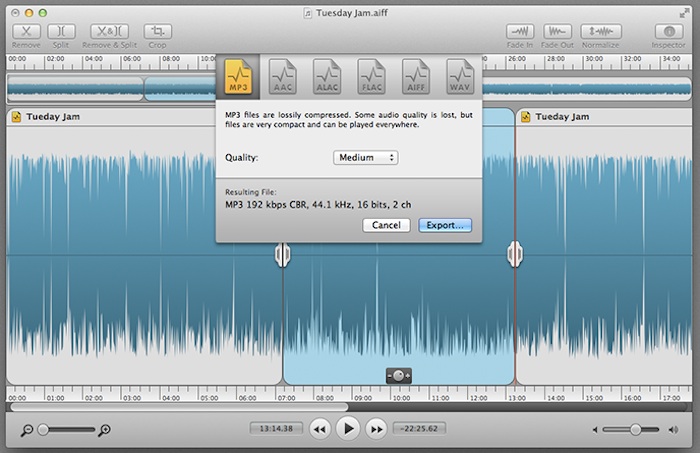Select FLAC export format
Viewport: 700px width, 453px height.
coord(371,77)
